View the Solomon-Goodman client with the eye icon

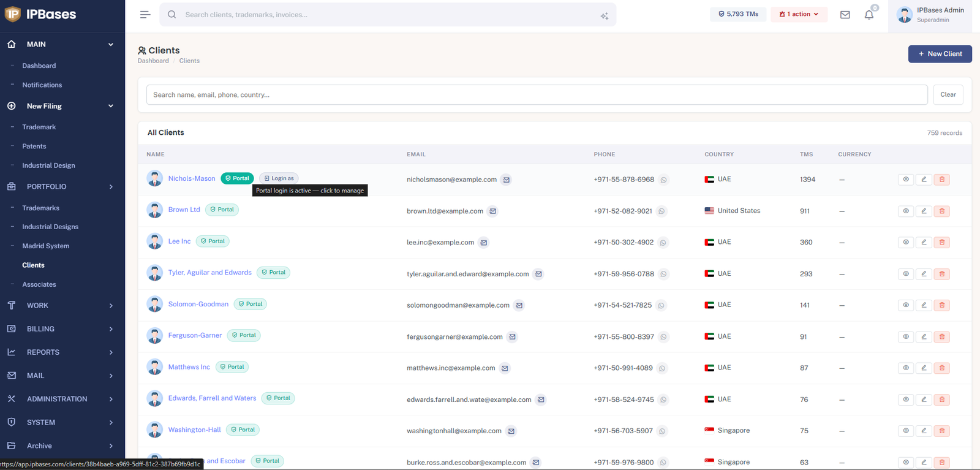[x=905, y=305]
